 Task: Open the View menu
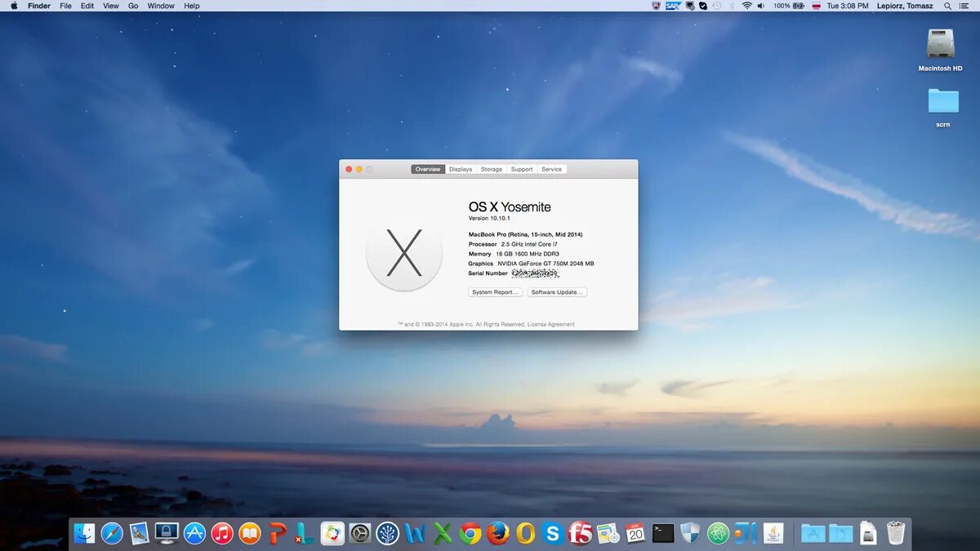point(111,6)
